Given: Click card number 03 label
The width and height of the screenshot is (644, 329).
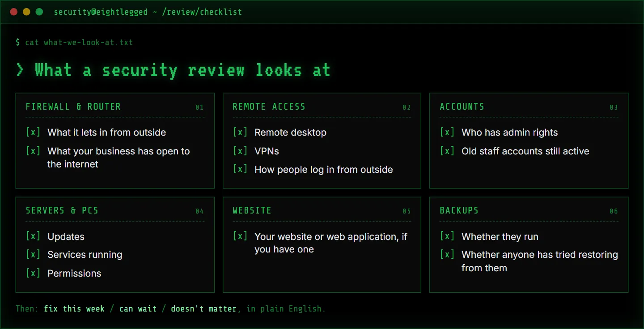Looking at the screenshot, I should click(x=614, y=107).
